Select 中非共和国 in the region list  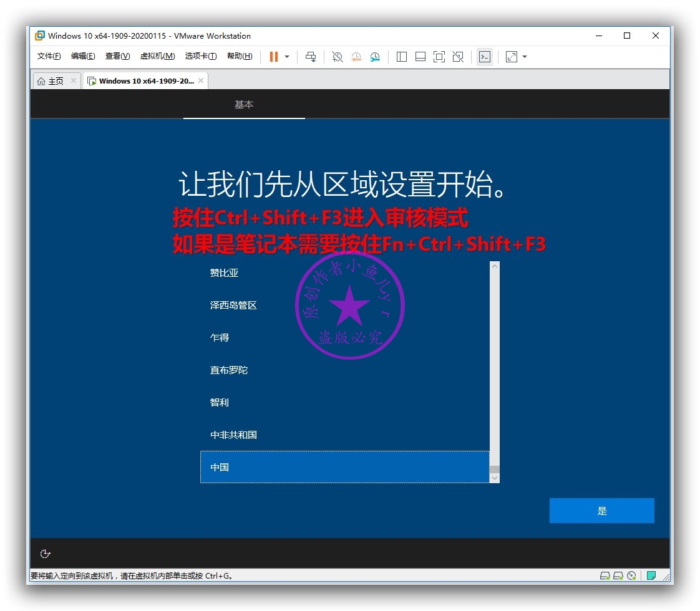344,435
